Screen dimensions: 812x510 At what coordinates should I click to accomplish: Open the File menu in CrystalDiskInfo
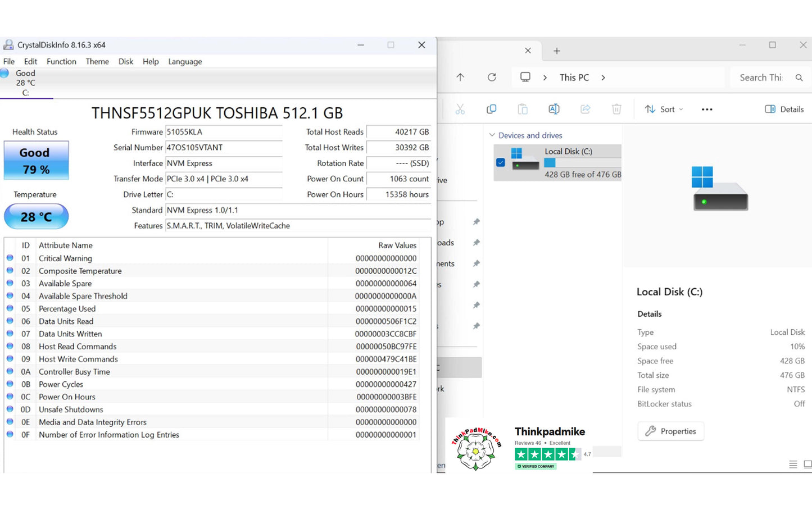coord(9,61)
